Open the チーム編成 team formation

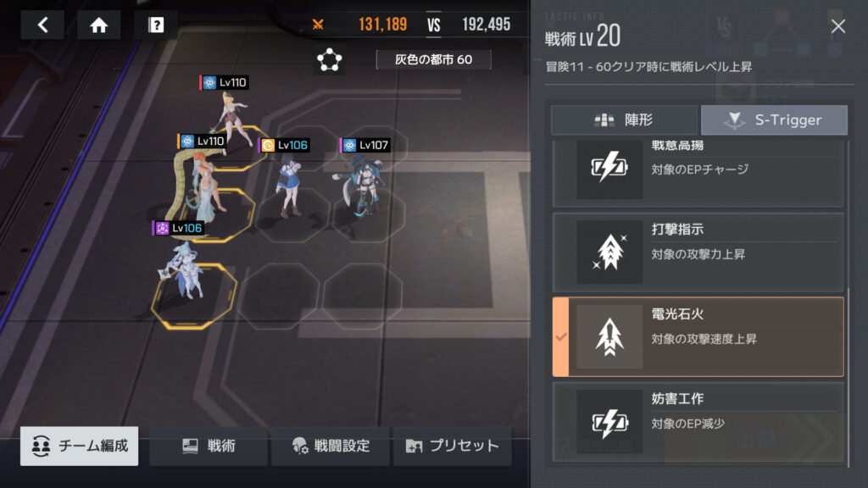click(x=79, y=446)
